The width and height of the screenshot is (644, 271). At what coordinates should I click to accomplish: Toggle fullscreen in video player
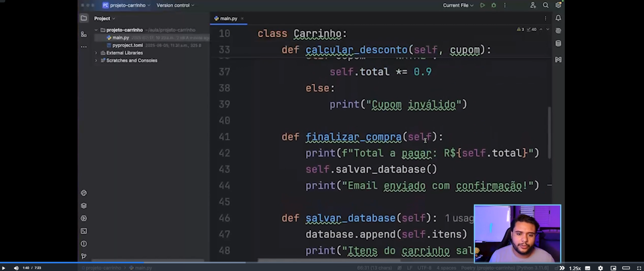[639, 268]
